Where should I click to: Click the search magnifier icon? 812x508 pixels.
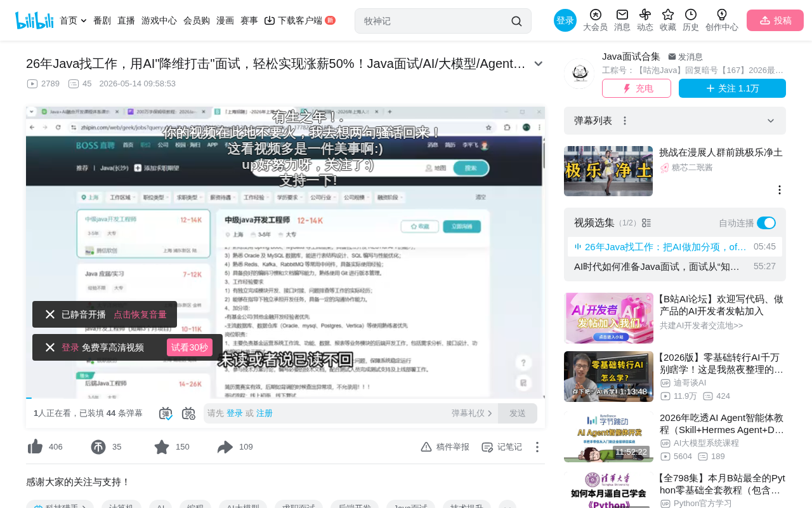coord(516,21)
